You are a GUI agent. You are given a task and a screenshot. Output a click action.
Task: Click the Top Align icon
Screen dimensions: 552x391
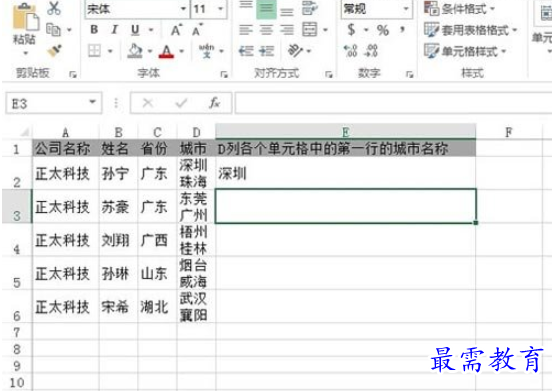246,6
